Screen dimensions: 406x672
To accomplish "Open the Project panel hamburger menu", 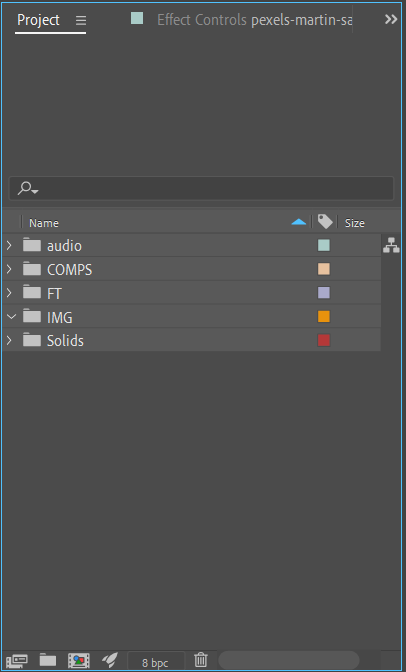I will point(81,20).
